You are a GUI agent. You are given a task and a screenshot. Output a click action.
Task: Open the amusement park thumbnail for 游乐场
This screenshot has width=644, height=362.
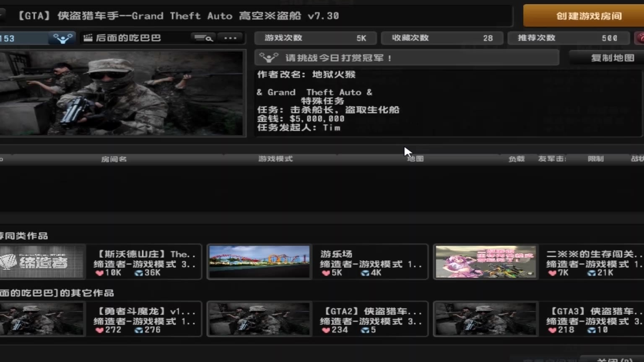(x=259, y=262)
